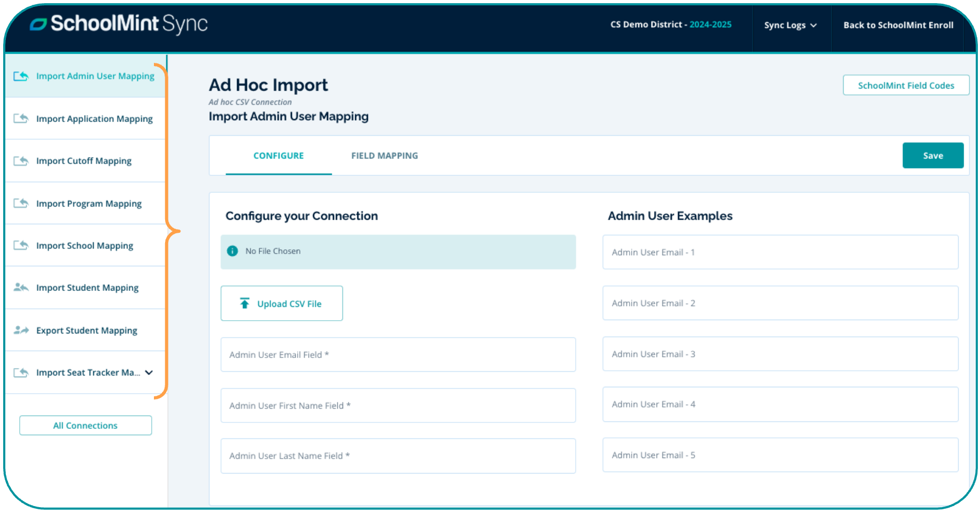Viewport: 980px width, 513px height.
Task: Click the Import Program Mapping icon
Action: point(21,203)
